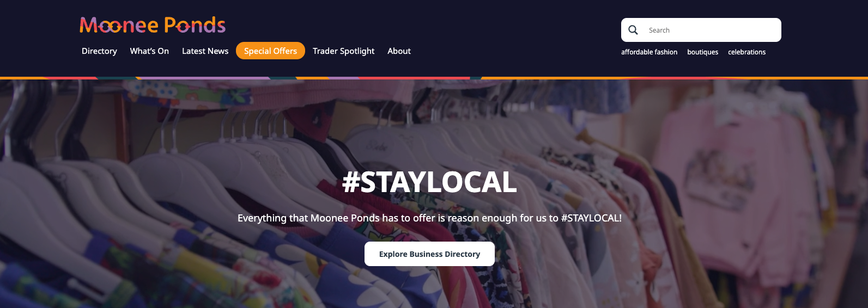Choose the boutiques search suggestion
The image size is (868, 308).
[702, 52]
